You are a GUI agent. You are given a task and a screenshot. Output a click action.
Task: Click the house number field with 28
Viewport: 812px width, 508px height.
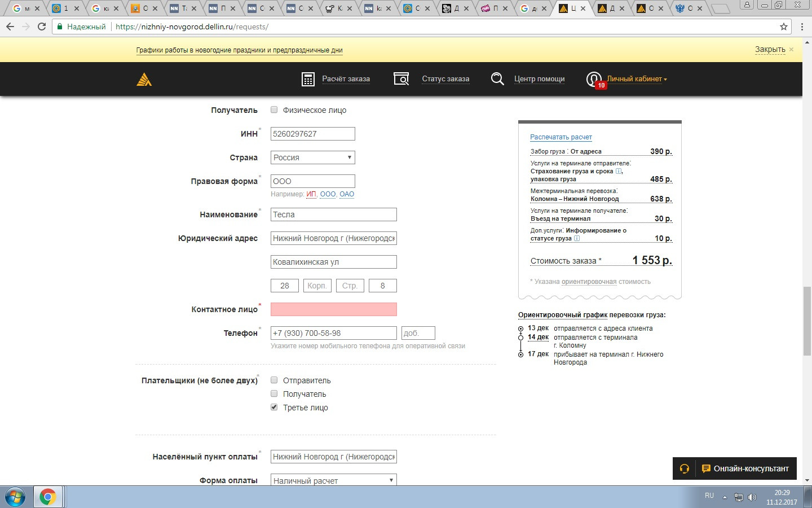[285, 286]
